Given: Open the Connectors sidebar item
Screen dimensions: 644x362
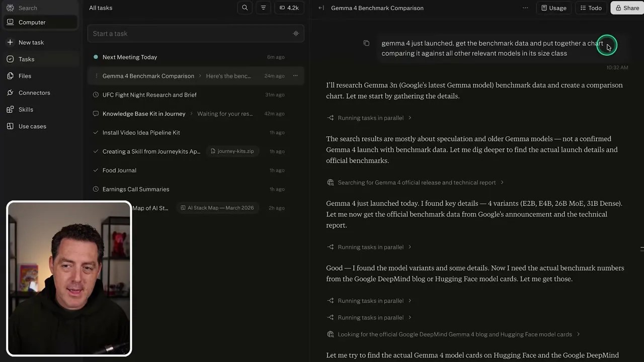Looking at the screenshot, I should point(34,93).
